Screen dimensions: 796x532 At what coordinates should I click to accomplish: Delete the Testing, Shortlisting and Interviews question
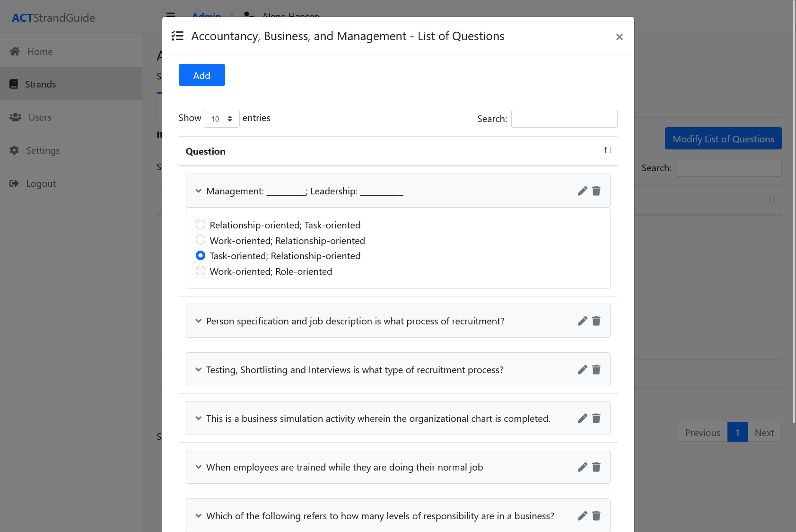click(596, 370)
